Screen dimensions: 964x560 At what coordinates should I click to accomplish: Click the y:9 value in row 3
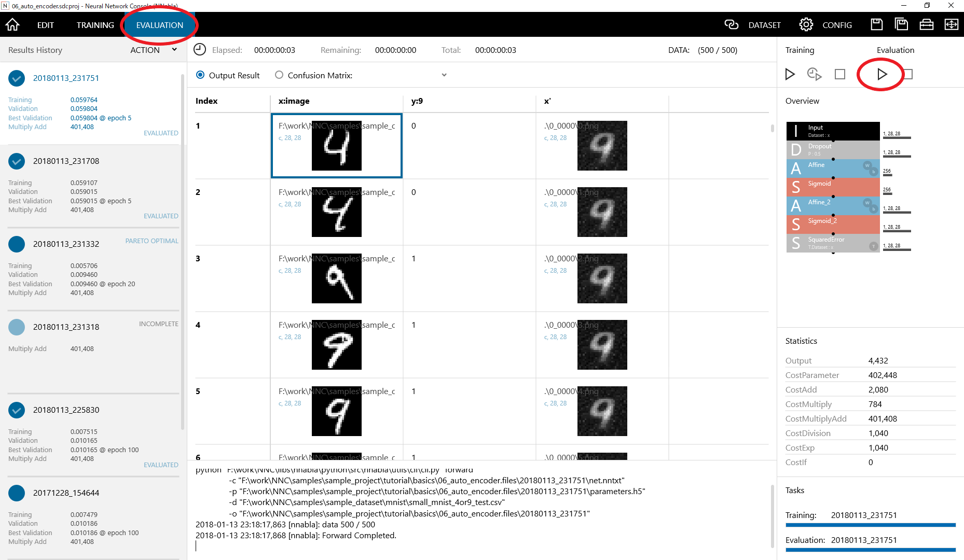(414, 258)
